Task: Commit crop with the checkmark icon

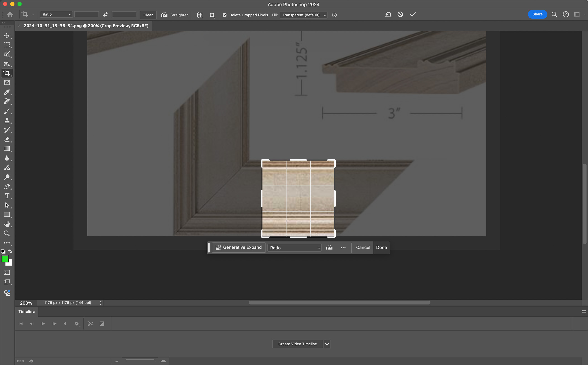Action: pos(413,14)
